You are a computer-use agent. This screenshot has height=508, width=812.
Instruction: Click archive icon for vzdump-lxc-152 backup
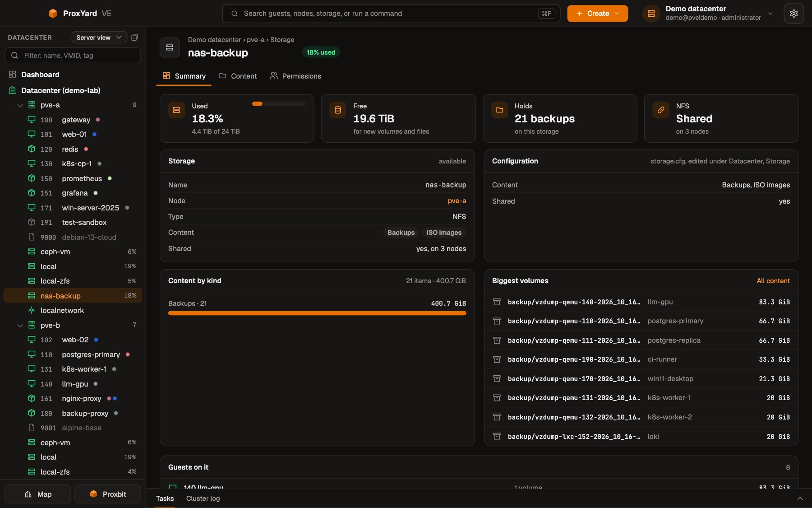[497, 437]
